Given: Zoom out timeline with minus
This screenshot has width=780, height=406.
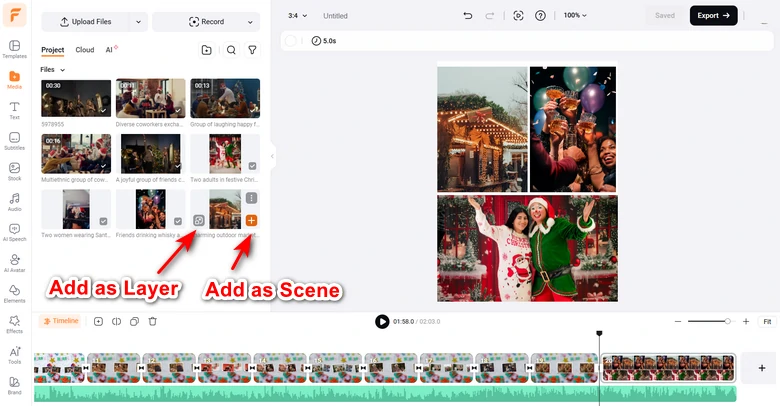Looking at the screenshot, I should pyautogui.click(x=678, y=321).
